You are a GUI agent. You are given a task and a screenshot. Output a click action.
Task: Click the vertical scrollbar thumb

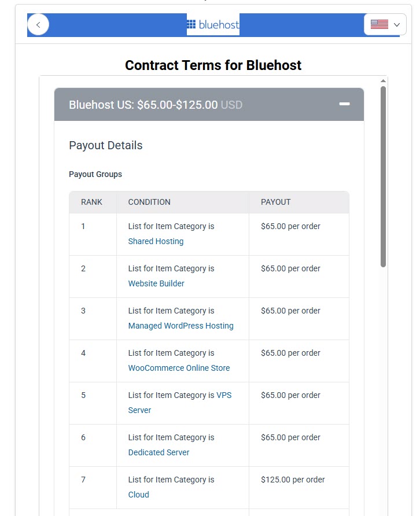[x=383, y=176]
